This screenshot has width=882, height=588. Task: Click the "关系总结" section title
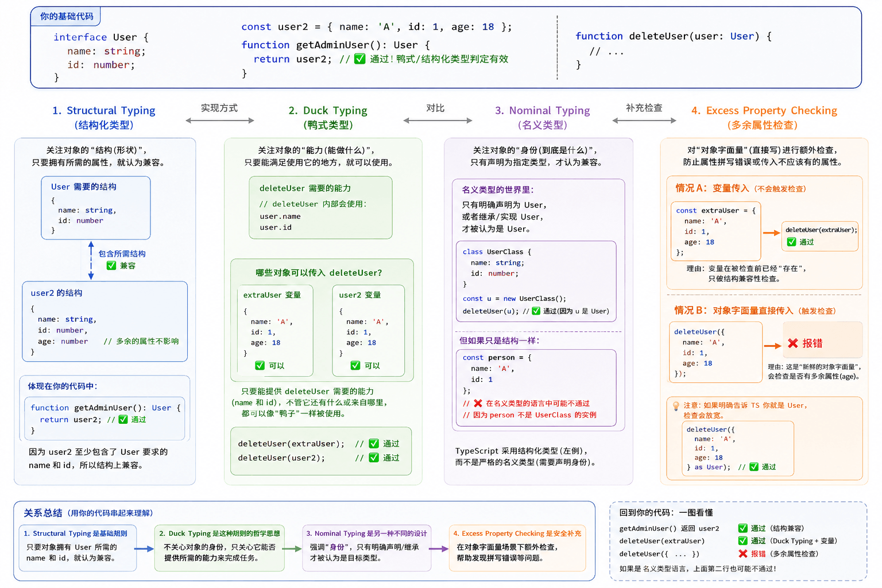42,513
